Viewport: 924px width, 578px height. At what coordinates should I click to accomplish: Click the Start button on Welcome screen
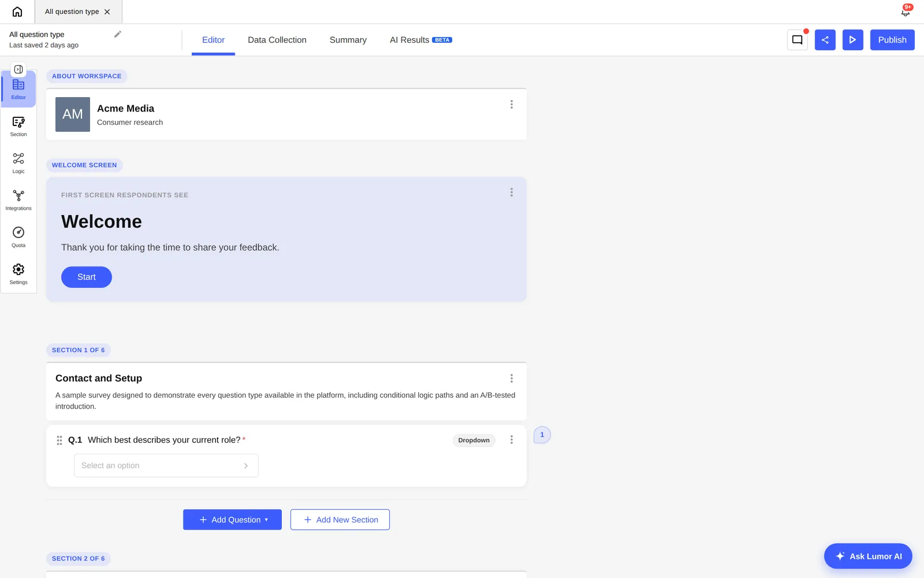tap(87, 277)
